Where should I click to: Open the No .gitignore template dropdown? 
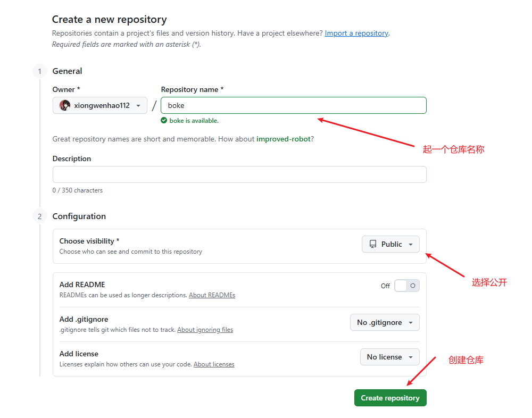coord(385,322)
